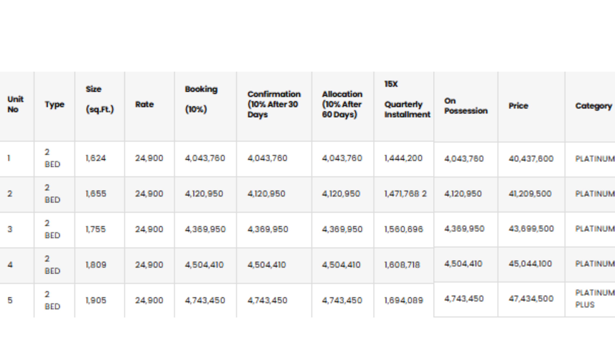The width and height of the screenshot is (615, 364).
Task: Click booking amount 4,743,450 in row 5
Action: coord(205,300)
